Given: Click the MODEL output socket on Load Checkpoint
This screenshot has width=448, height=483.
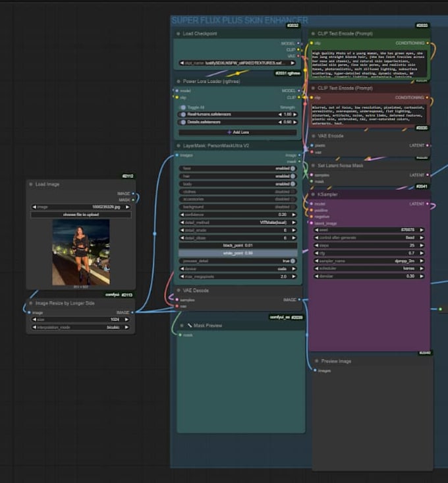Looking at the screenshot, I should point(298,43).
